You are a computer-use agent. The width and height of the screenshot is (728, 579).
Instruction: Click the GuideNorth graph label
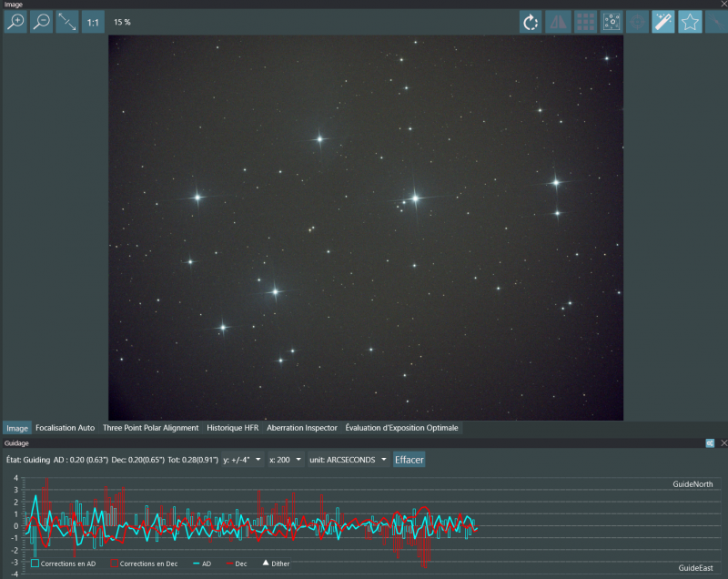point(693,483)
